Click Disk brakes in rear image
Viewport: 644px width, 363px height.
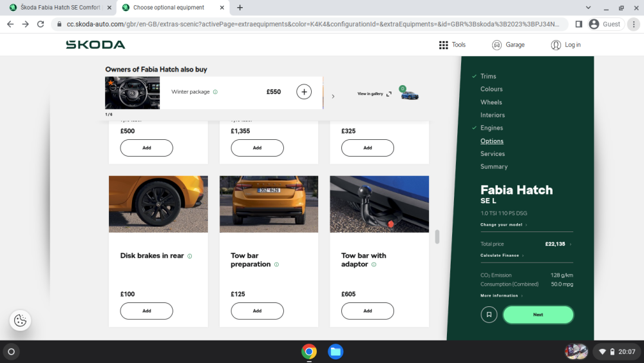[x=158, y=204]
